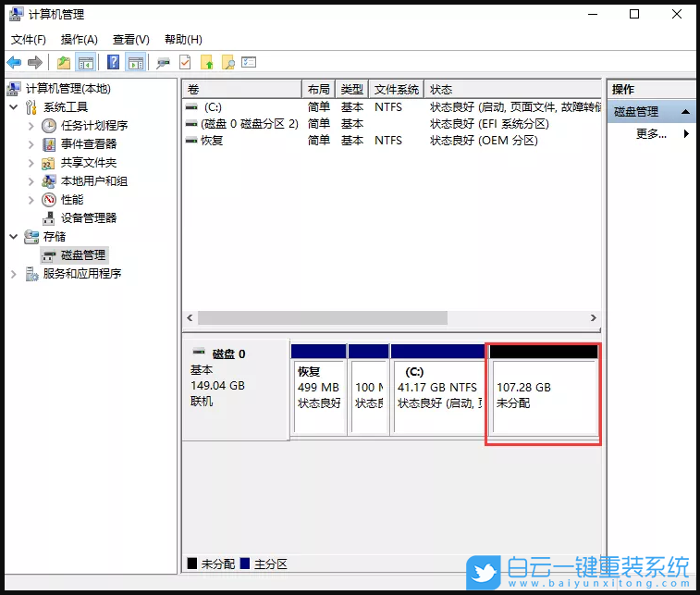Toggle the Show/Hide Console Tree icon
This screenshot has height=595, width=700.
pos(86,63)
